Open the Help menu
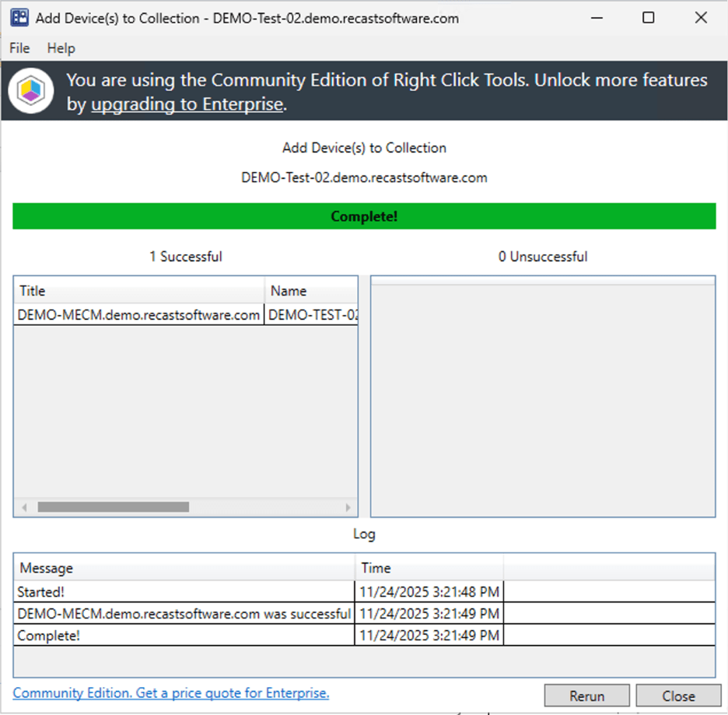728x715 pixels. pos(61,48)
